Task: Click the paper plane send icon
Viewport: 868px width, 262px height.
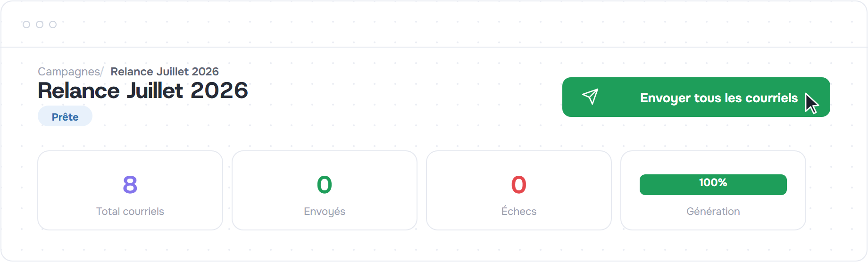Action: tap(590, 97)
